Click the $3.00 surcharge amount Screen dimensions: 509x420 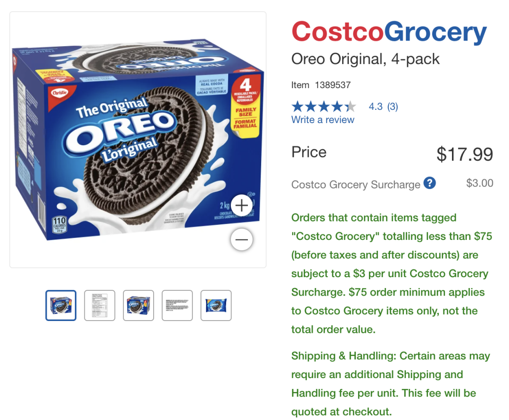pos(480,183)
